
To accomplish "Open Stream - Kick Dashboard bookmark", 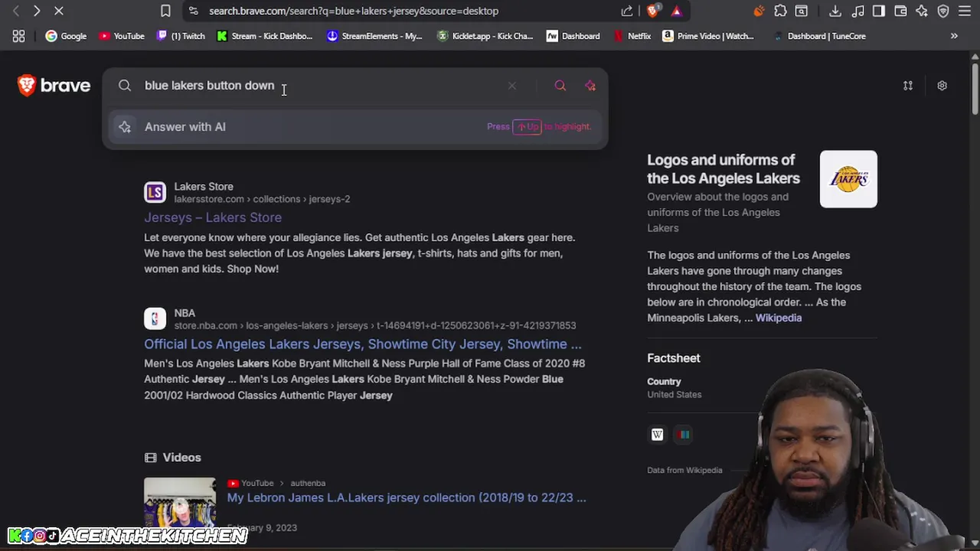I will [x=265, y=36].
